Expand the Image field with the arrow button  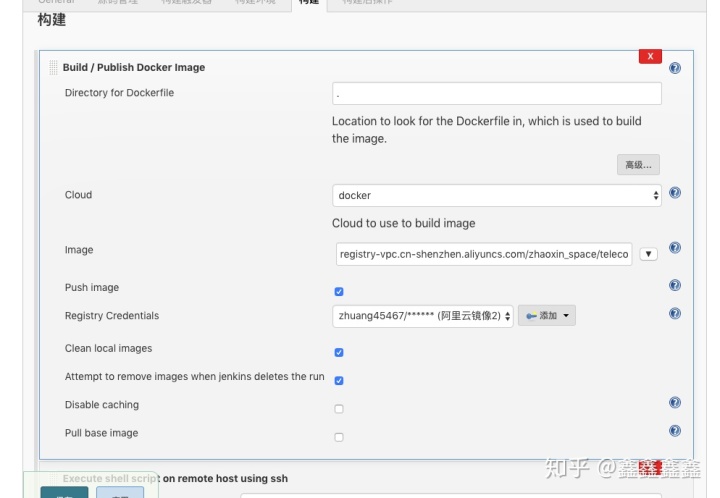[648, 254]
